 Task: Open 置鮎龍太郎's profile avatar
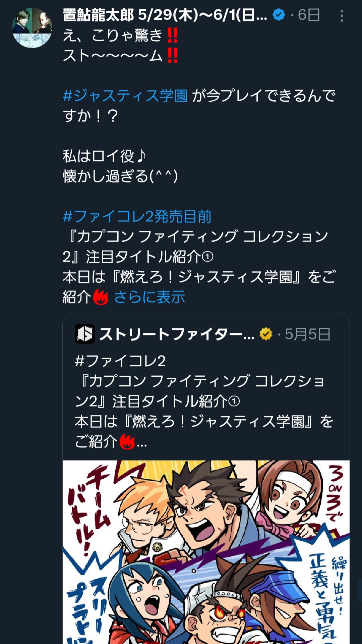pyautogui.click(x=32, y=28)
